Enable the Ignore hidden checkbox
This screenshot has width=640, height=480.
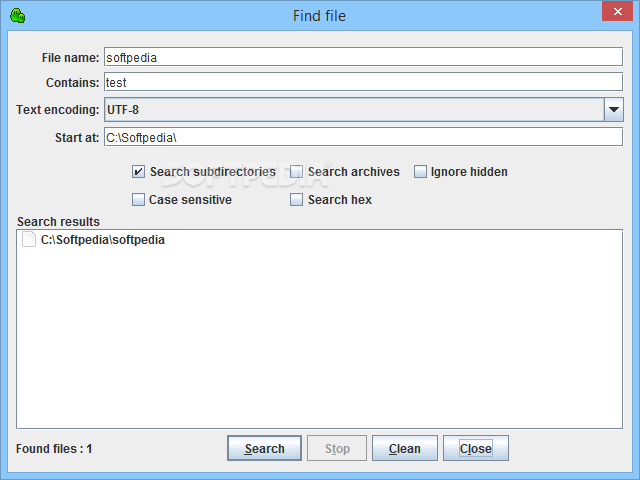pos(420,171)
